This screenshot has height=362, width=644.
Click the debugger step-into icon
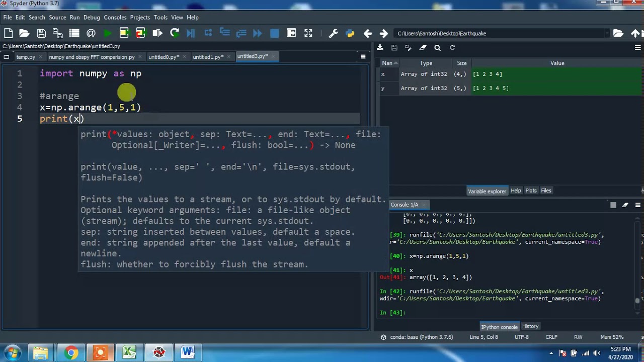click(224, 33)
